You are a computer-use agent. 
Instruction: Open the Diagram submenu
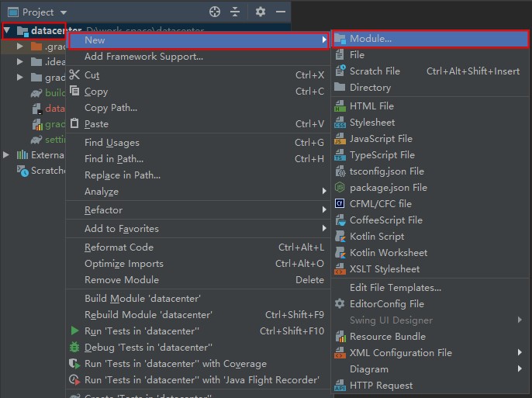368,369
